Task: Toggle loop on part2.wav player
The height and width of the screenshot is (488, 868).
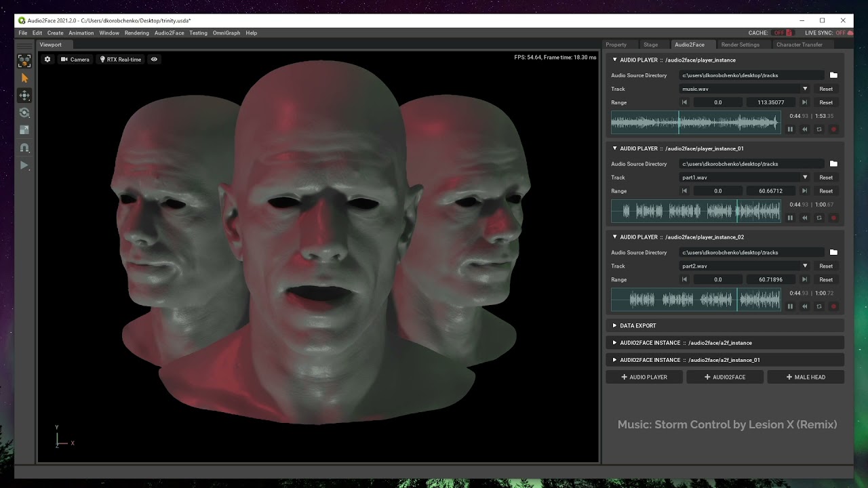Action: click(x=819, y=306)
